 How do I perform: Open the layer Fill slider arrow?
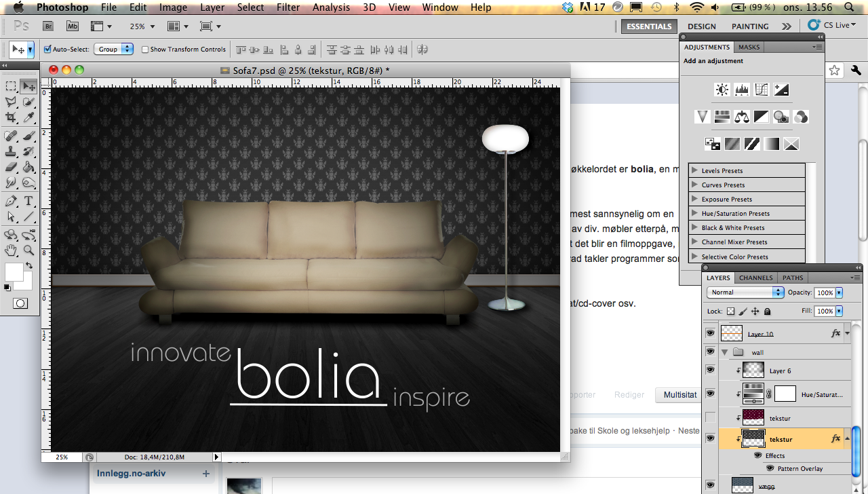(839, 311)
